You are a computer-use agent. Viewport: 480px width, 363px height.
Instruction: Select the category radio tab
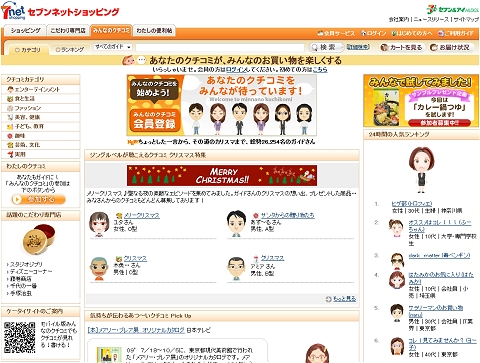[28, 50]
